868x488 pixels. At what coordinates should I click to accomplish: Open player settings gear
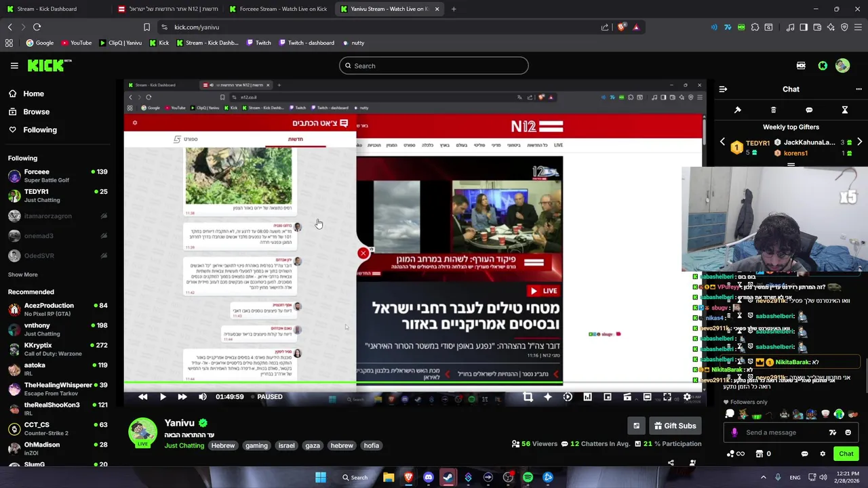(687, 396)
